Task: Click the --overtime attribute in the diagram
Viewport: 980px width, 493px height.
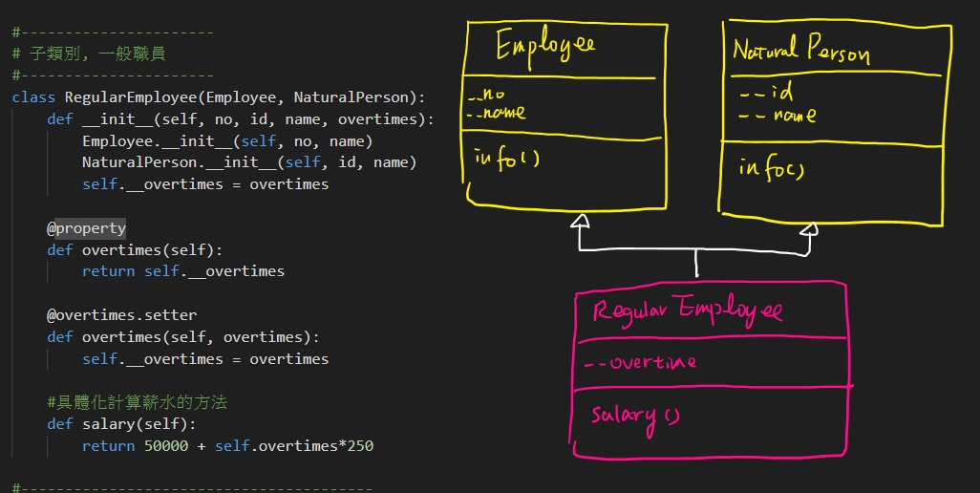Action: click(639, 362)
